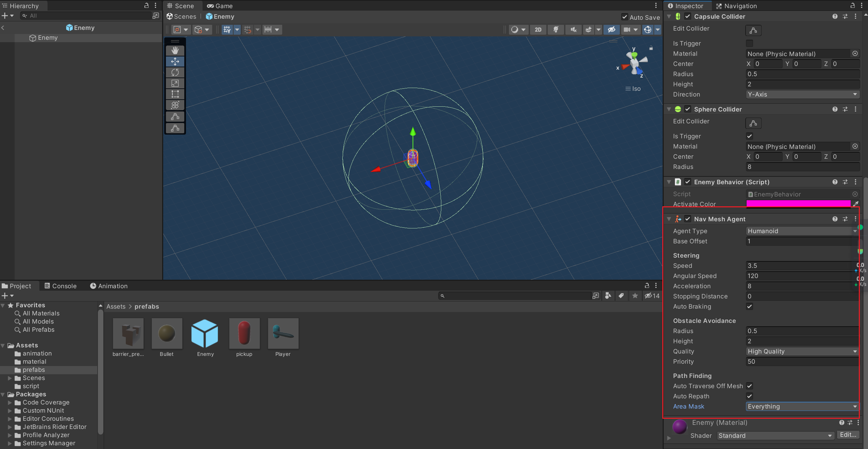
Task: Click the scene orientation gizmo
Action: tap(634, 64)
